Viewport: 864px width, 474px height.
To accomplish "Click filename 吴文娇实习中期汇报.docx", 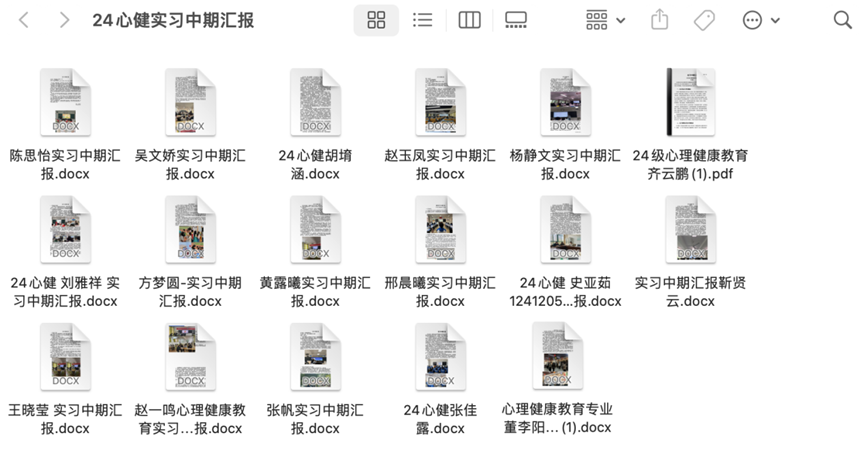I will tap(190, 164).
